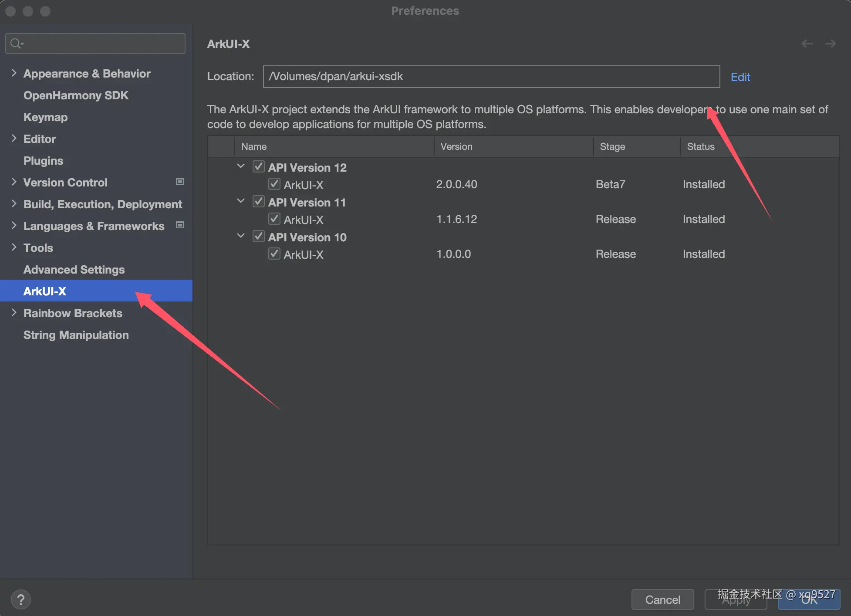851x616 pixels.
Task: Toggle the API Version 10 checkbox
Action: tap(259, 237)
